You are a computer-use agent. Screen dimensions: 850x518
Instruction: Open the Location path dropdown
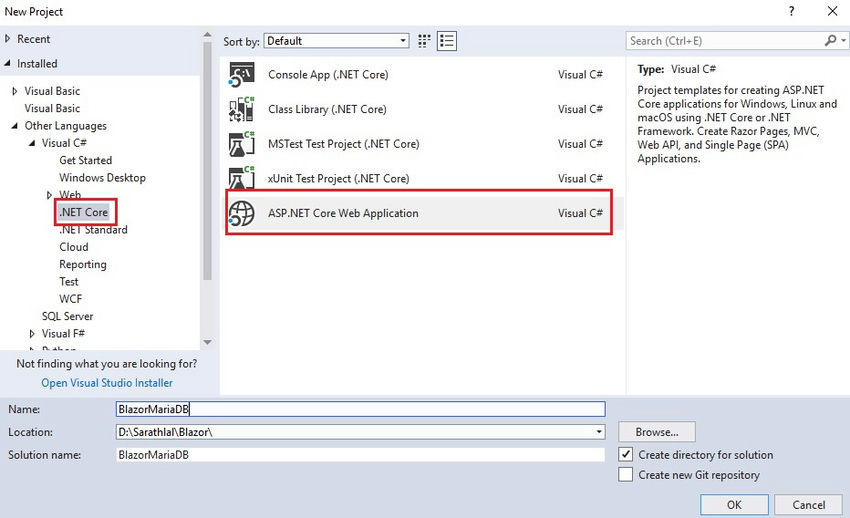[599, 432]
